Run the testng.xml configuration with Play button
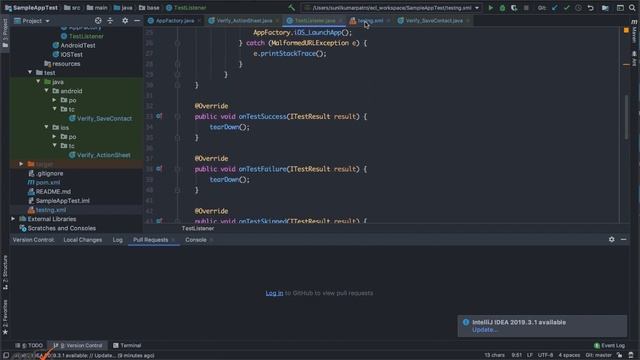This screenshot has height=360, width=640. [490, 8]
